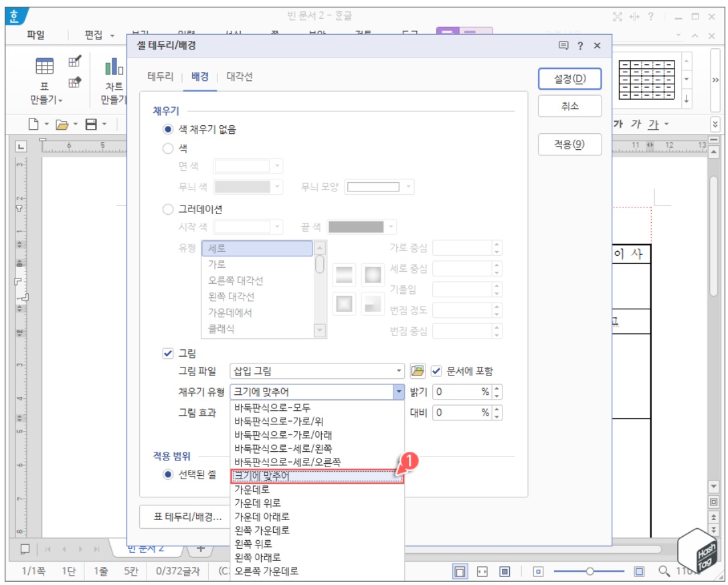Viewport: 728px width, 585px height.
Task: Choose 오른쪽 가운데로 from fill type list
Action: click(x=266, y=571)
